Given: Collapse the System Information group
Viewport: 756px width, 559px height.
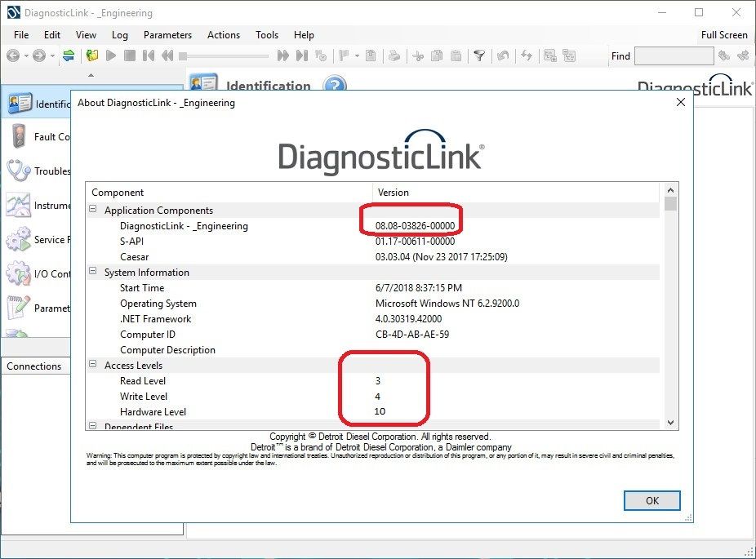Looking at the screenshot, I should (x=93, y=273).
